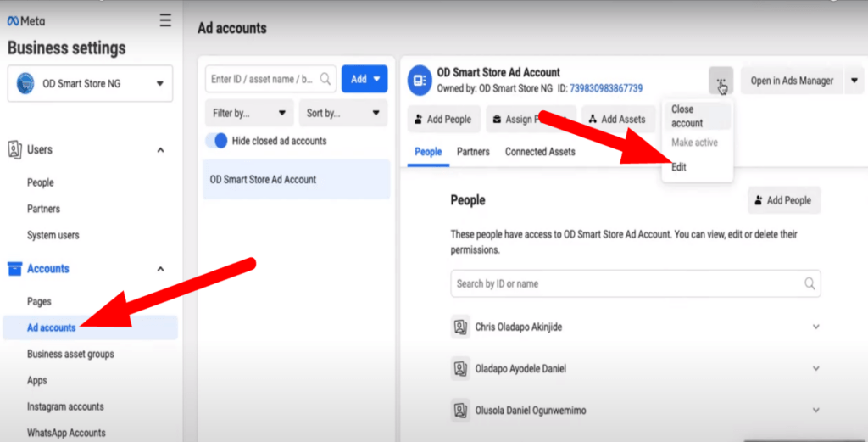The height and width of the screenshot is (442, 868).
Task: Click the name Oladapo Ayodele Daniel
Action: click(520, 369)
